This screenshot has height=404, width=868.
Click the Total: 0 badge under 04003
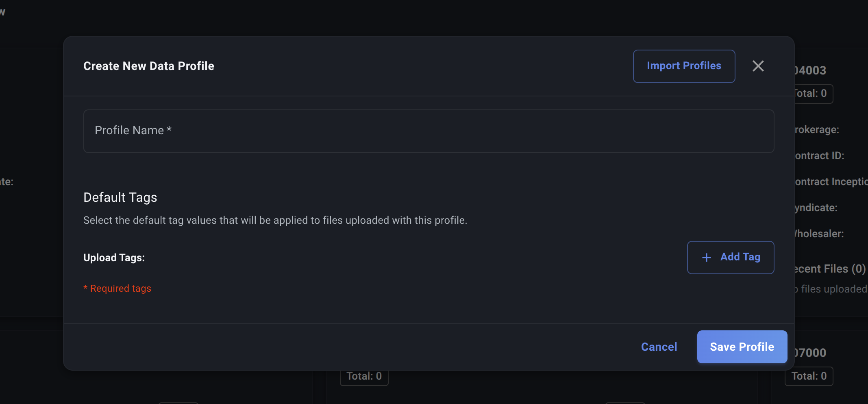pyautogui.click(x=811, y=94)
